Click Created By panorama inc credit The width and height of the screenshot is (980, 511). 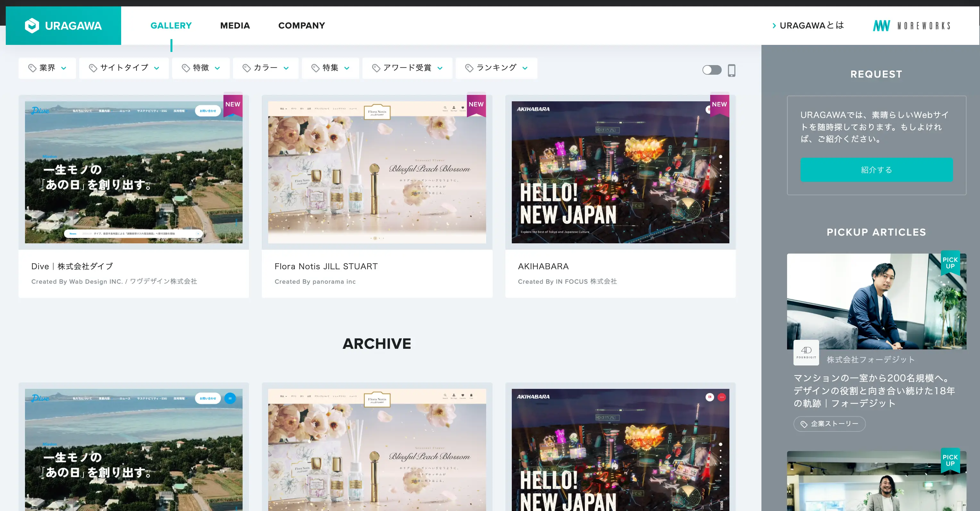tap(315, 281)
